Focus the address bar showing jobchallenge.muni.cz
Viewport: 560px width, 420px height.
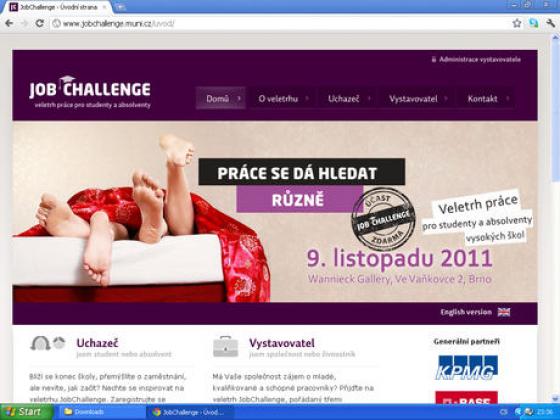coord(280,24)
